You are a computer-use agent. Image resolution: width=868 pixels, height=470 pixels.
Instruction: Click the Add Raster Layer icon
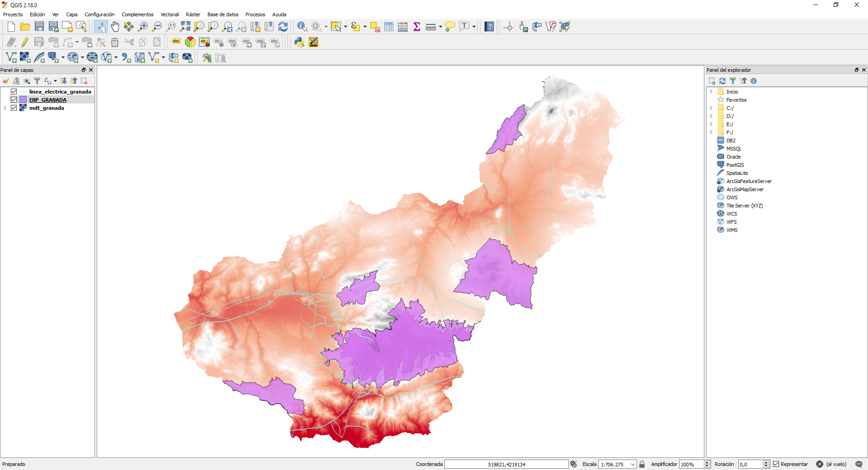(25, 57)
